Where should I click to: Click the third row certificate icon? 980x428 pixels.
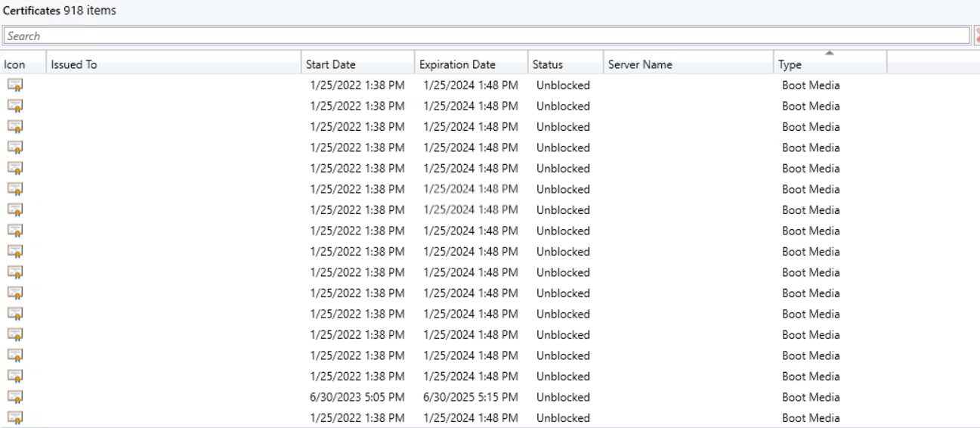[x=15, y=127]
